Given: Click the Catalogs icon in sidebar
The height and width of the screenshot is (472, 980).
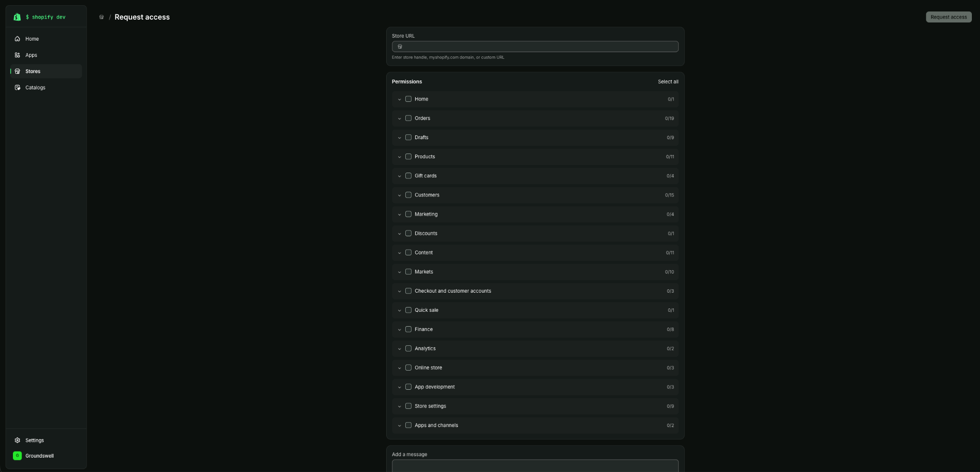Looking at the screenshot, I should click(17, 88).
